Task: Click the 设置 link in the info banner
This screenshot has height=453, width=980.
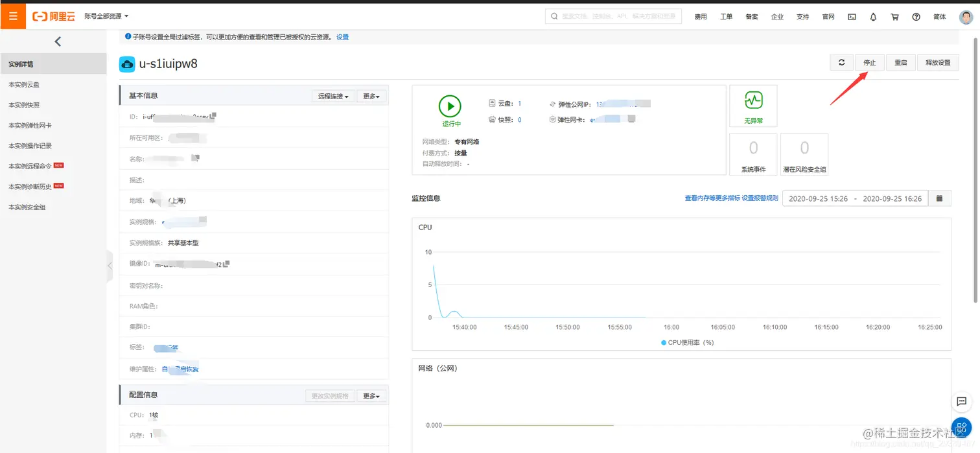Action: (x=342, y=37)
